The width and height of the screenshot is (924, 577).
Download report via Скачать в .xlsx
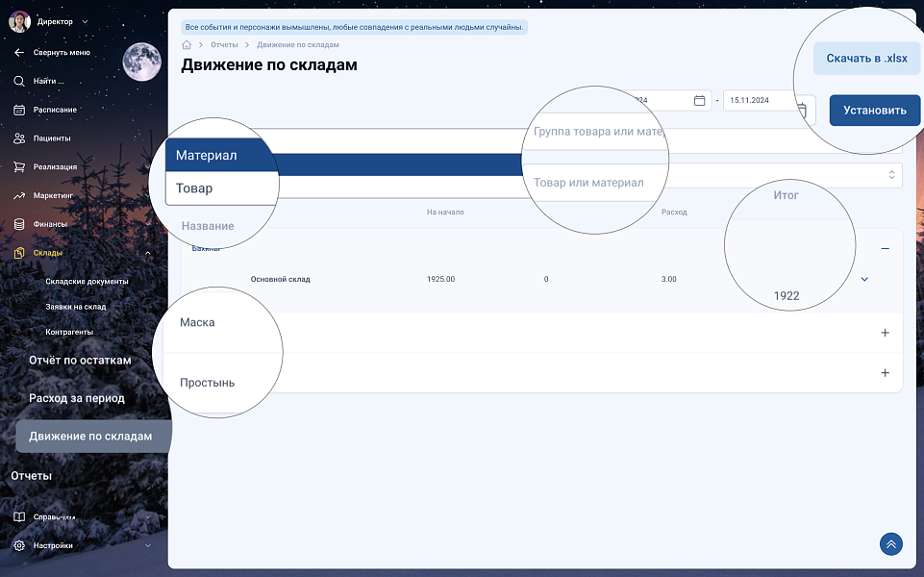point(866,58)
